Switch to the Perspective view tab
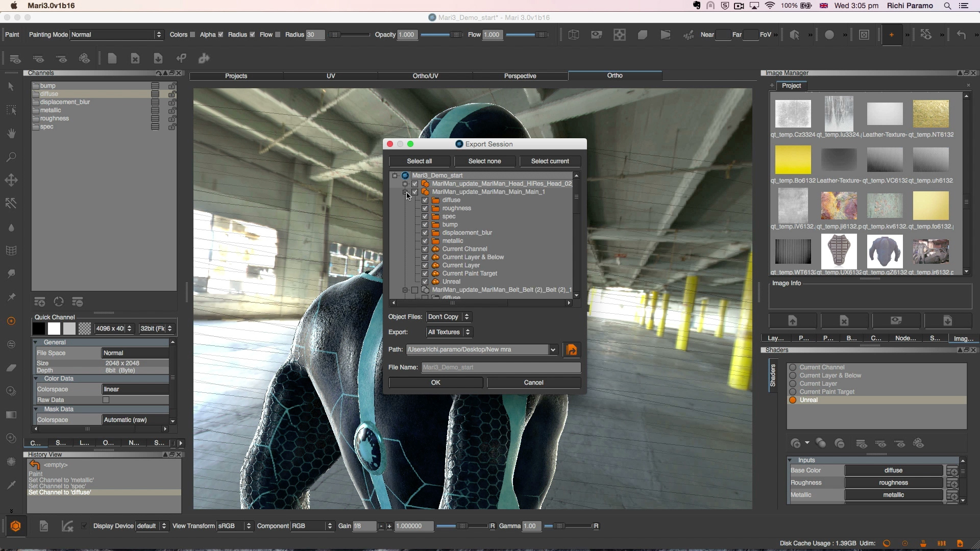The image size is (980, 551). pos(520,76)
